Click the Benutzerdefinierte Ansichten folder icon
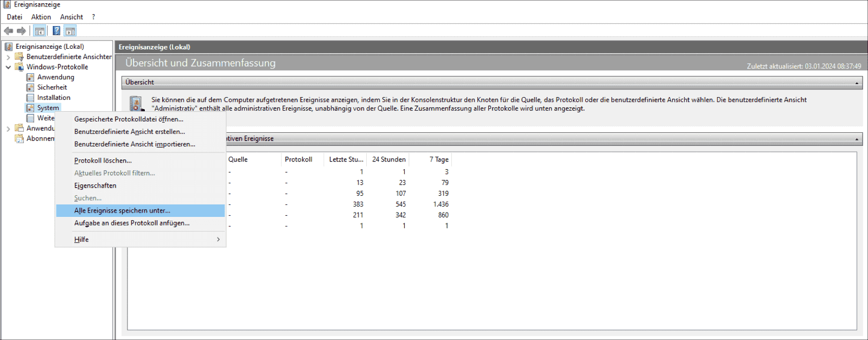868x340 pixels. 20,57
